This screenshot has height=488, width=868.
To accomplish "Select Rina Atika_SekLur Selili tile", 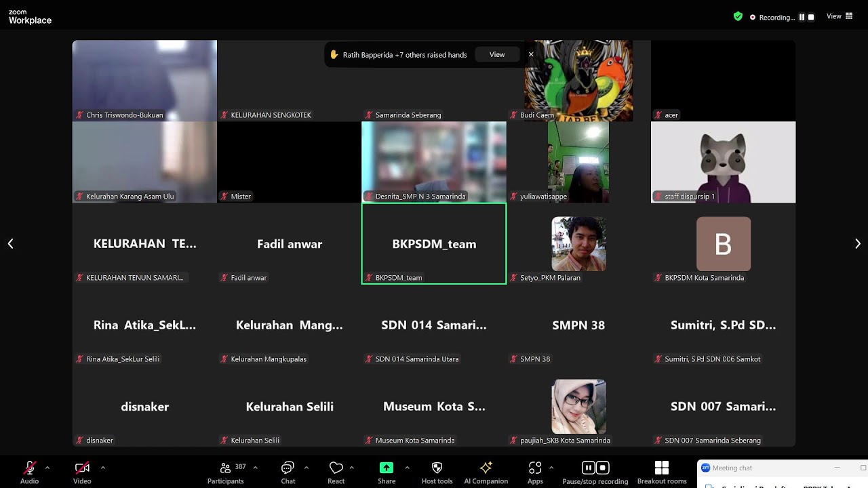I will 144,325.
